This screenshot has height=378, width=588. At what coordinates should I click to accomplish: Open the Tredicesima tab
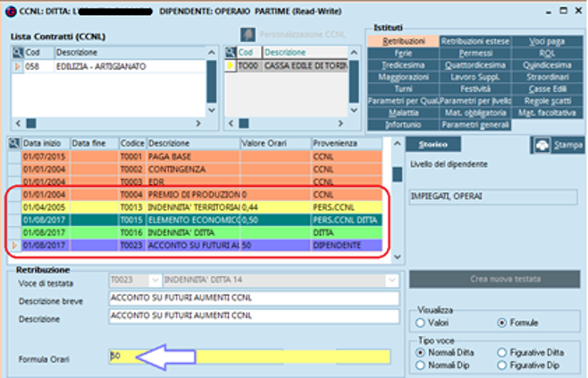click(404, 65)
